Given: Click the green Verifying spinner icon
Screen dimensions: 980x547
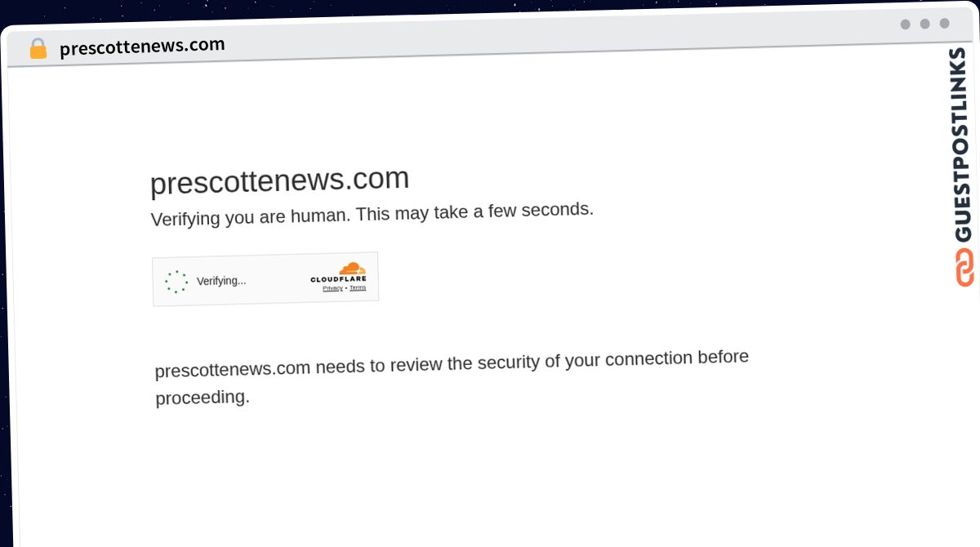Looking at the screenshot, I should (x=176, y=282).
